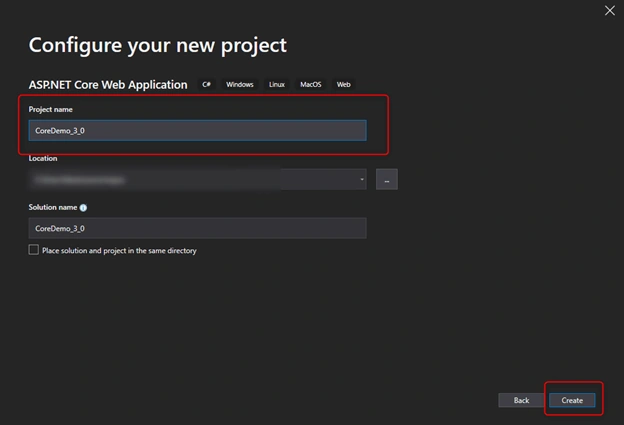Click the Location label
Viewport: 624px width, 425px height.
[43, 158]
